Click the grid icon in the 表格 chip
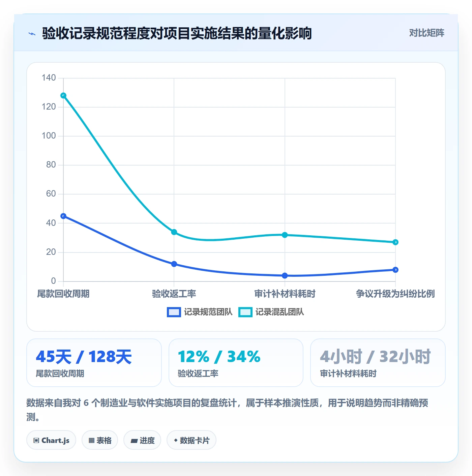 pos(91,441)
